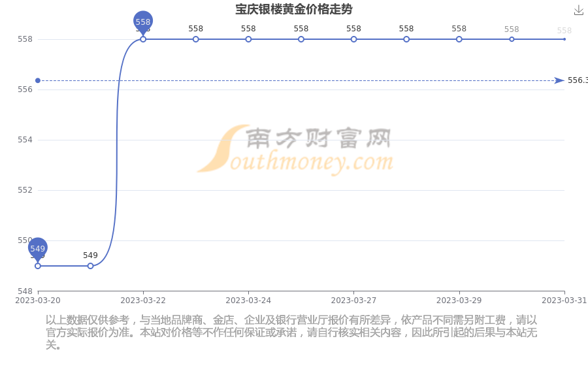Click the y-axis label 554
Screen dimensions: 588x392
click(25, 140)
